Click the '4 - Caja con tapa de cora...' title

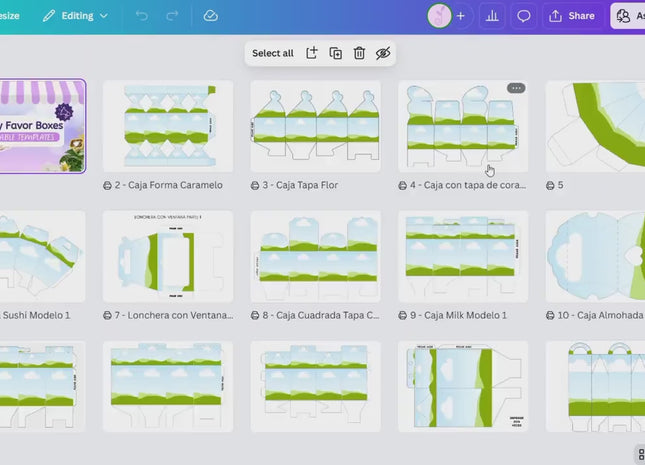click(468, 185)
